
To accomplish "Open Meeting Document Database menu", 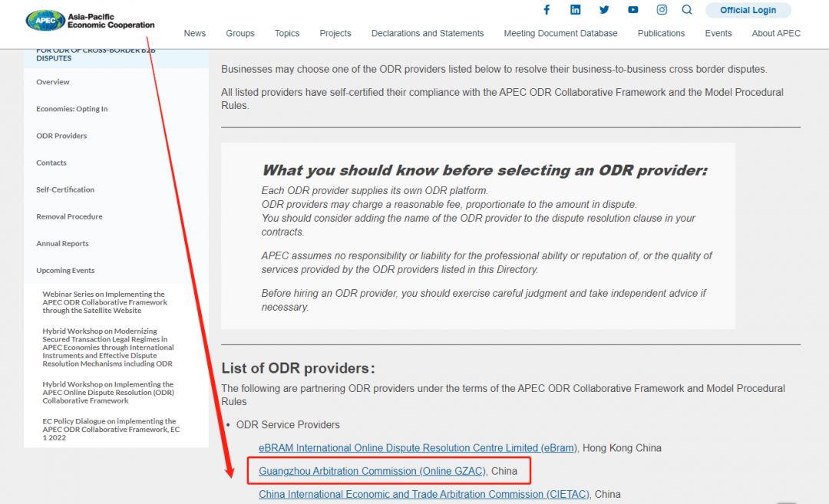I will (x=560, y=33).
